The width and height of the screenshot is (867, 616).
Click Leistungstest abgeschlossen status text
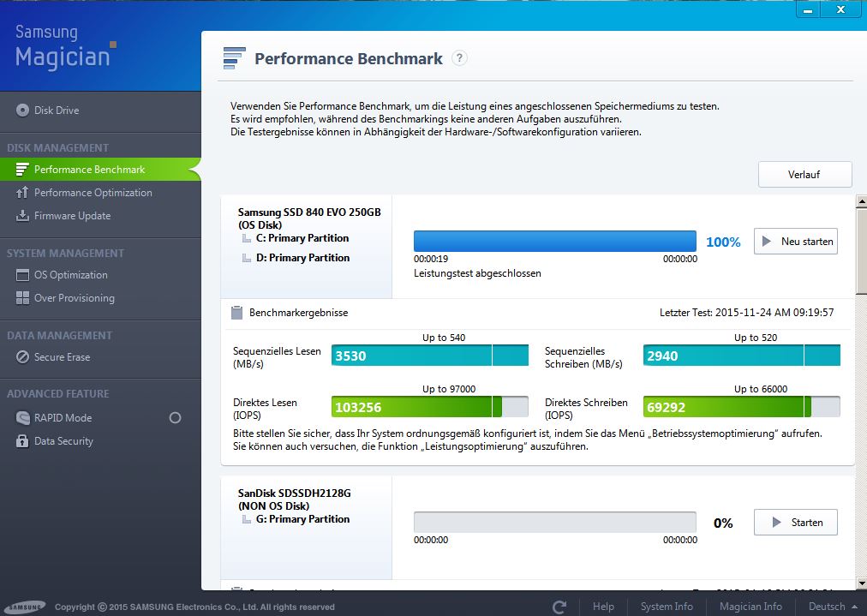pos(477,273)
